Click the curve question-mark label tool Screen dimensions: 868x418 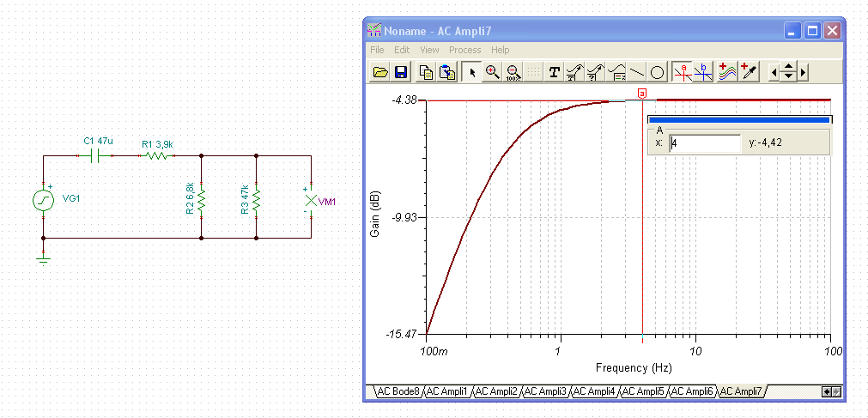[x=595, y=72]
